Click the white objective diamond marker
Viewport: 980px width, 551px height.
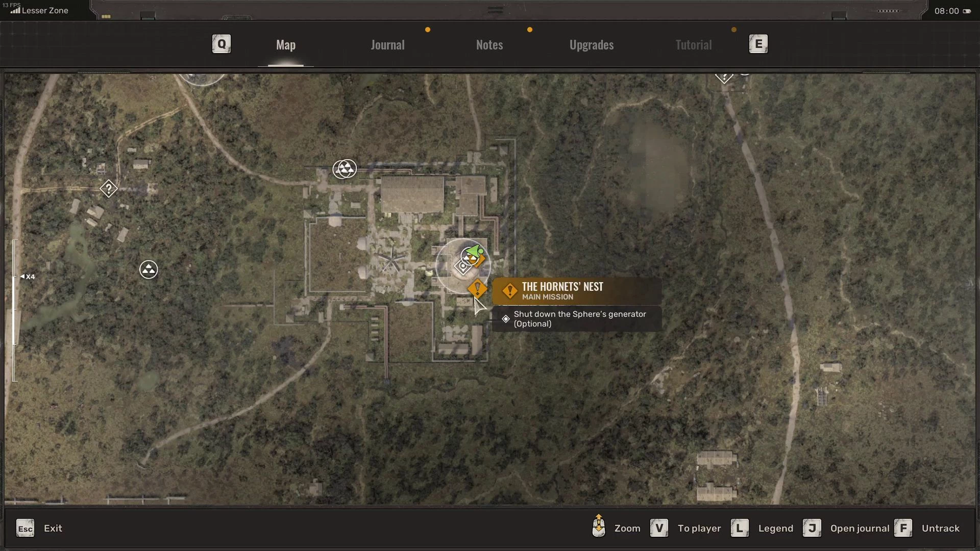(463, 267)
